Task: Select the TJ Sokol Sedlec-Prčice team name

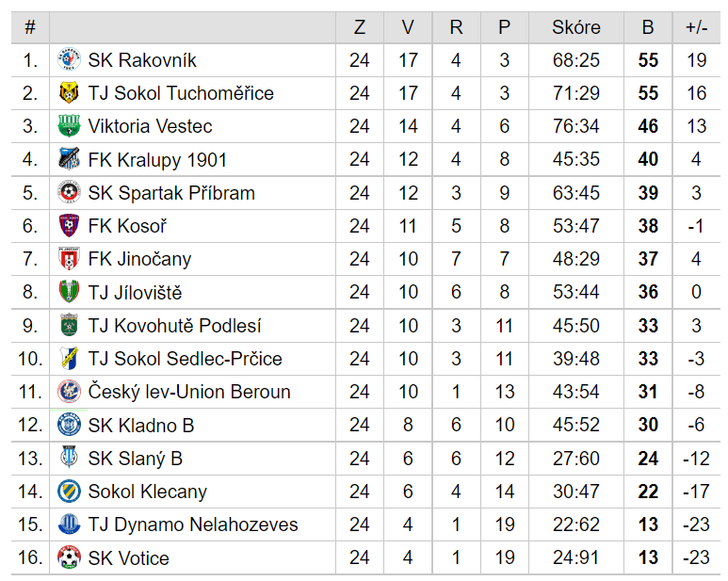Action: click(186, 358)
